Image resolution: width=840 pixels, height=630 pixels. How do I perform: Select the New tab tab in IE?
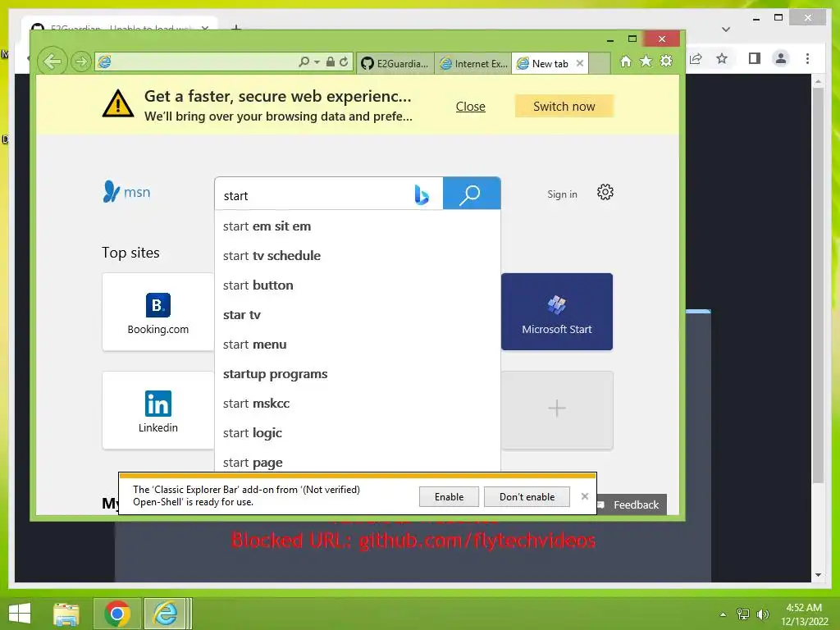click(x=550, y=64)
